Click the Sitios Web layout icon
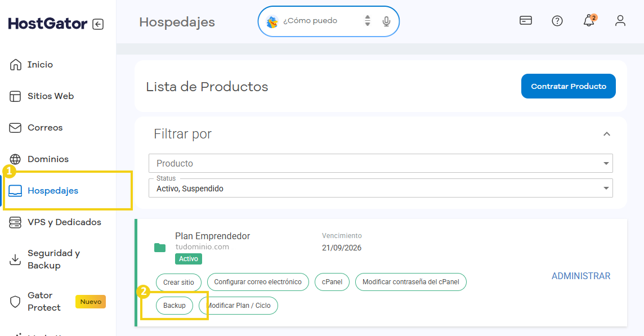The width and height of the screenshot is (644, 336). [15, 96]
